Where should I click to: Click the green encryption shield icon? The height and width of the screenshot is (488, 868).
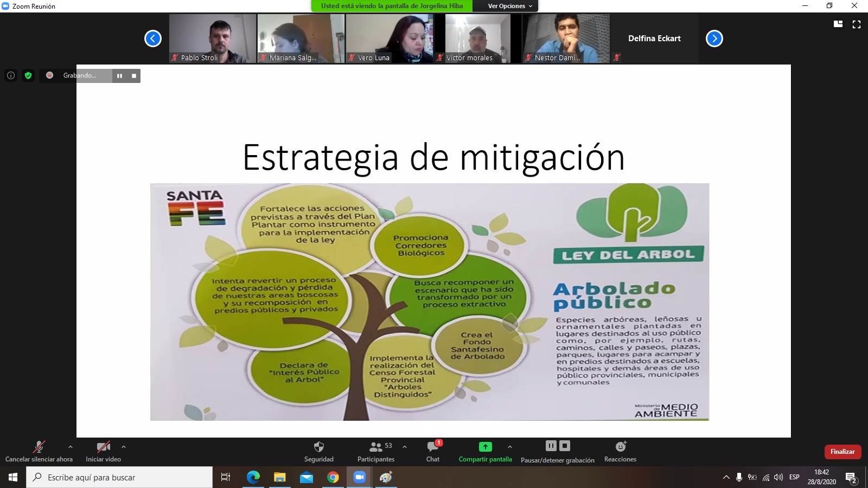click(x=28, y=75)
